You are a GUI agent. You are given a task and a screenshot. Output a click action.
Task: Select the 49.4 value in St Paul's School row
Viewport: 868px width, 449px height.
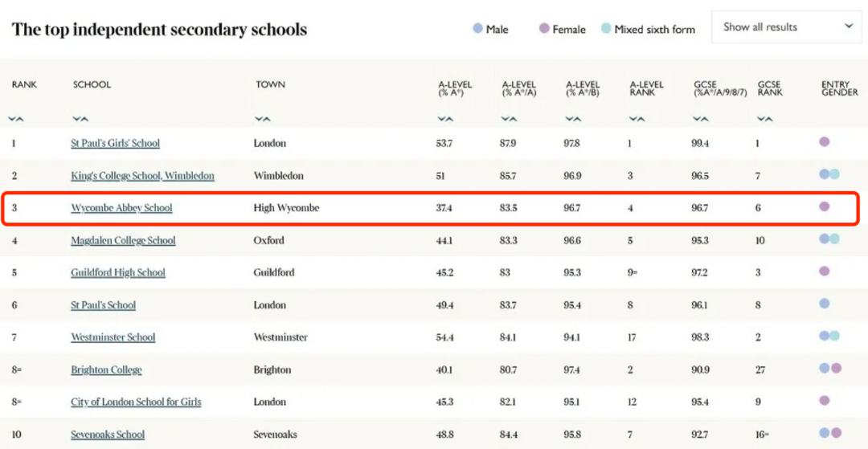[x=445, y=305]
